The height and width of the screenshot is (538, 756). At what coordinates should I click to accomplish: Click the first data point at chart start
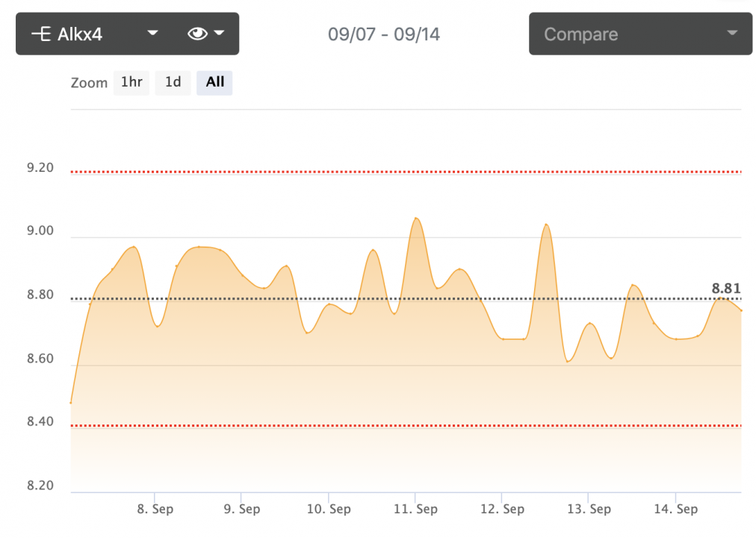(x=71, y=403)
